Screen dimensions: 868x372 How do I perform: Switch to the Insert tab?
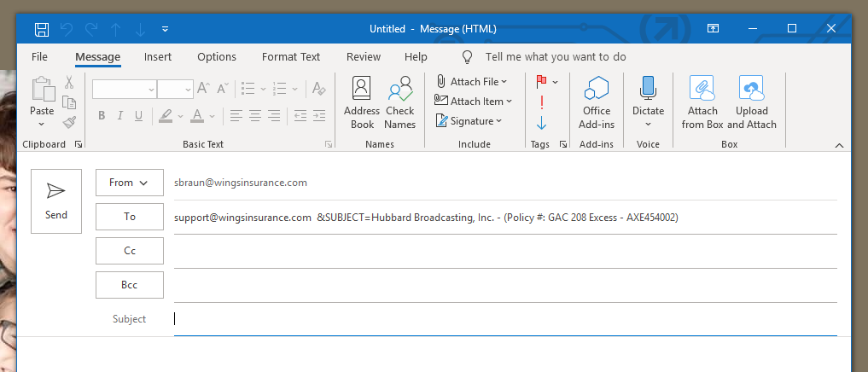pos(158,57)
